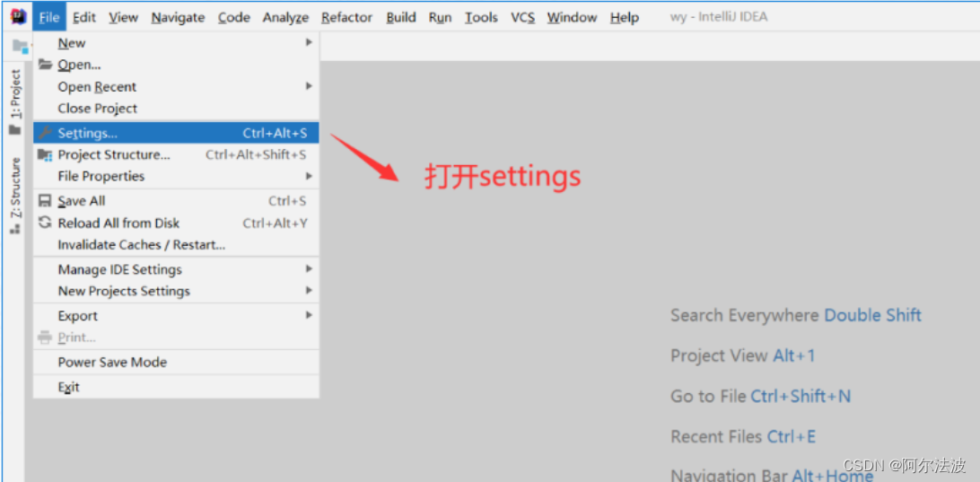Choose Exit from File menu

tap(176, 387)
